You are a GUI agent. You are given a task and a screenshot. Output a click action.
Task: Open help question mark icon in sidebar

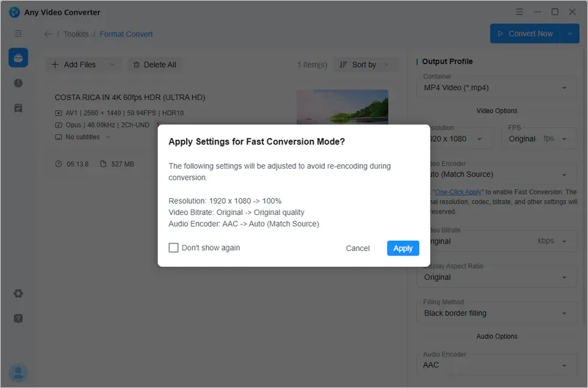(x=18, y=318)
